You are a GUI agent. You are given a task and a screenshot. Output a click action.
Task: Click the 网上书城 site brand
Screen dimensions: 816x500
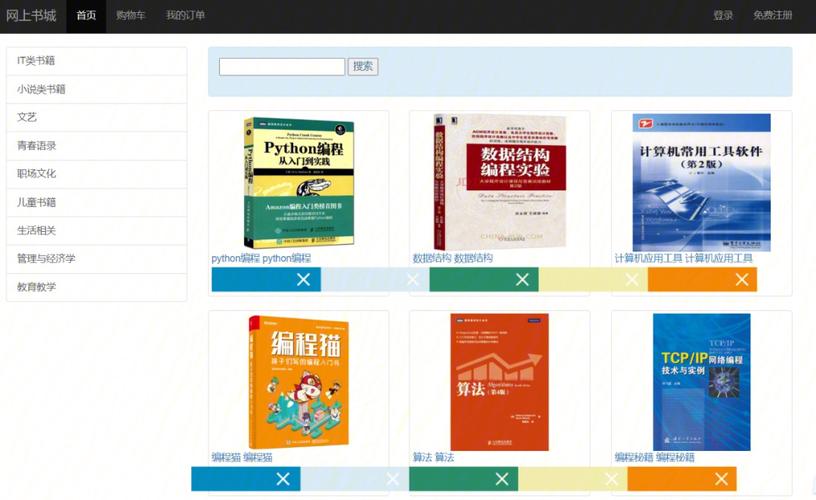coord(31,16)
